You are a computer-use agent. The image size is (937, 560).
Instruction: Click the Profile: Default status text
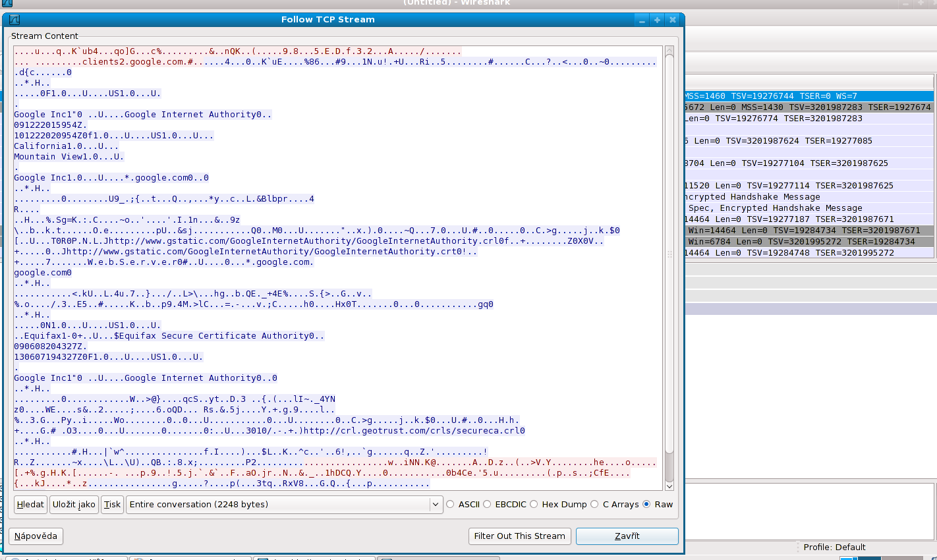834,547
